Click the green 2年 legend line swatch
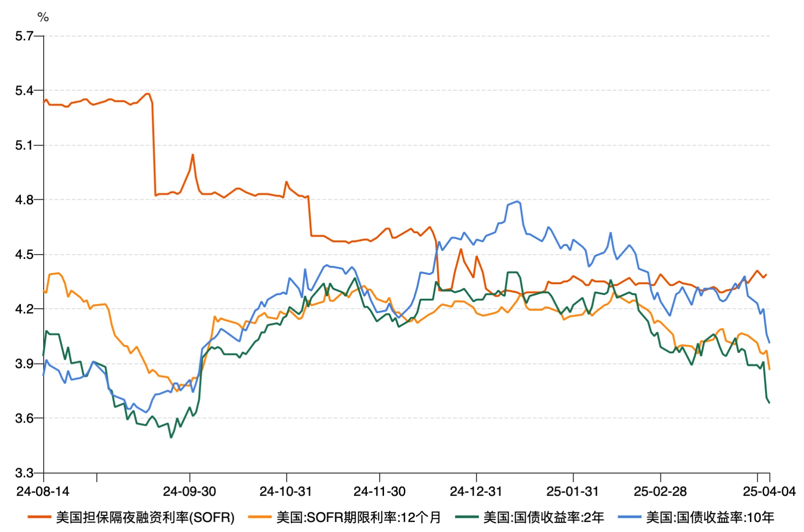Image resolution: width=804 pixels, height=532 pixels. [466, 517]
